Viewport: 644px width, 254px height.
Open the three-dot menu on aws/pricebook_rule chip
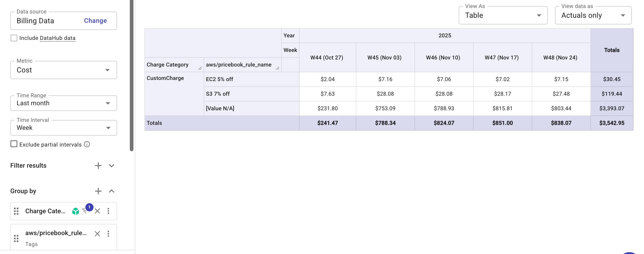pyautogui.click(x=108, y=234)
